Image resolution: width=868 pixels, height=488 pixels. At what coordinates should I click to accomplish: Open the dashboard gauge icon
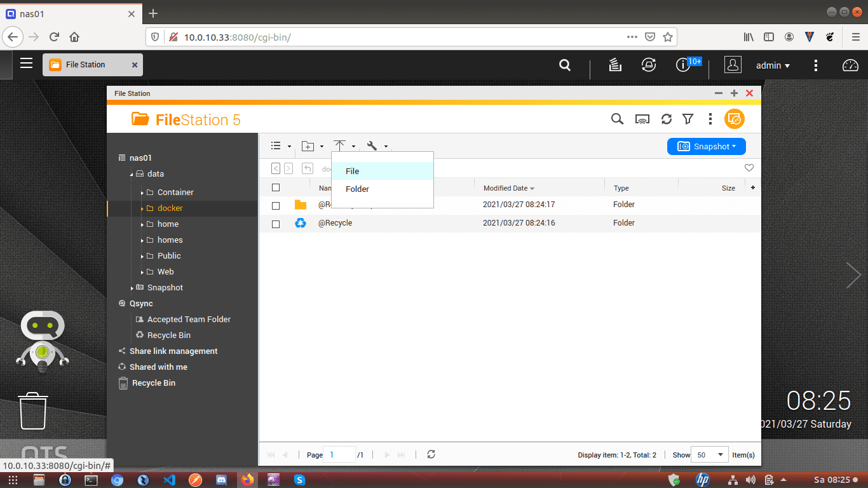[850, 65]
